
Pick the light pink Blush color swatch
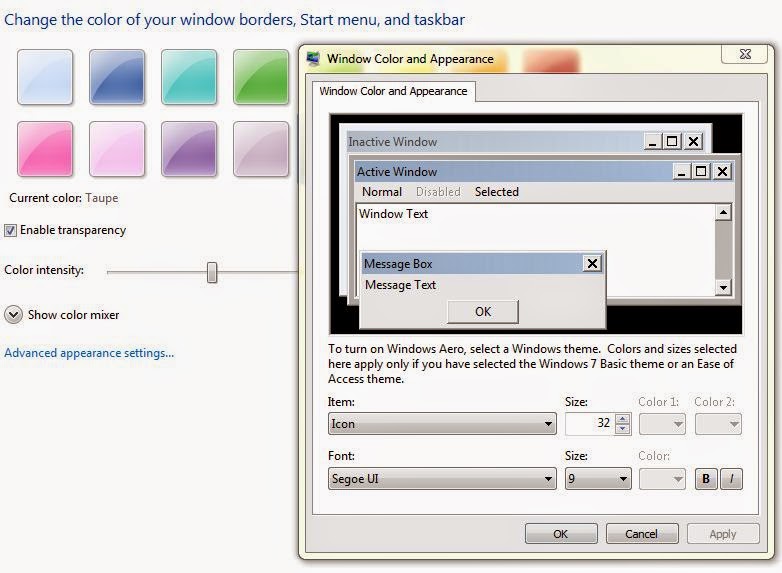click(117, 149)
